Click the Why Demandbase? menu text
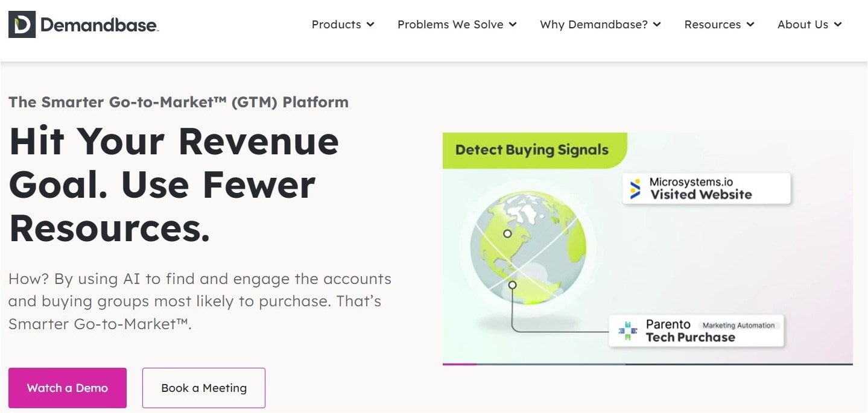 coord(594,25)
